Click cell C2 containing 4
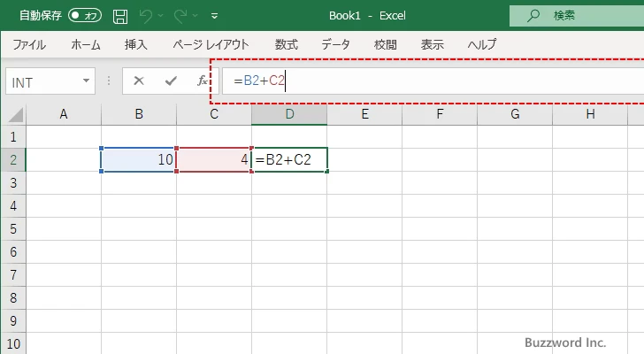This screenshot has height=354, width=644. click(x=214, y=160)
